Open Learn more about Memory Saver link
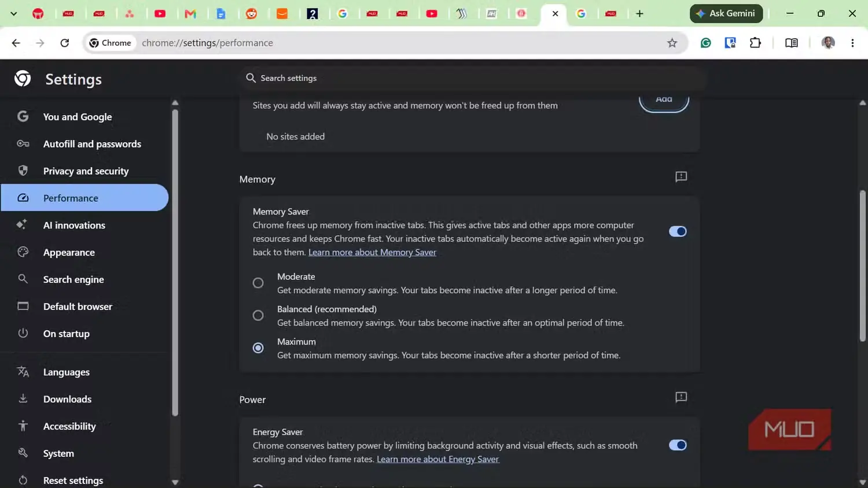 pyautogui.click(x=372, y=252)
